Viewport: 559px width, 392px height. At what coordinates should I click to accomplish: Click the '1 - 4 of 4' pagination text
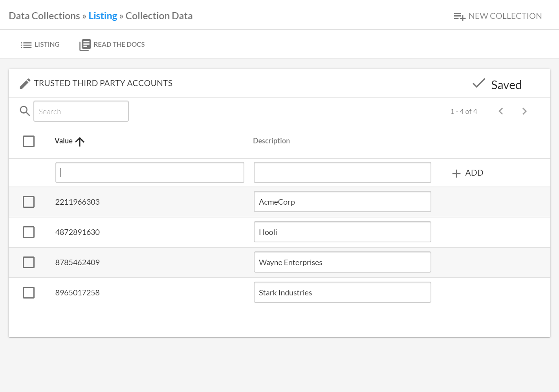coord(464,112)
